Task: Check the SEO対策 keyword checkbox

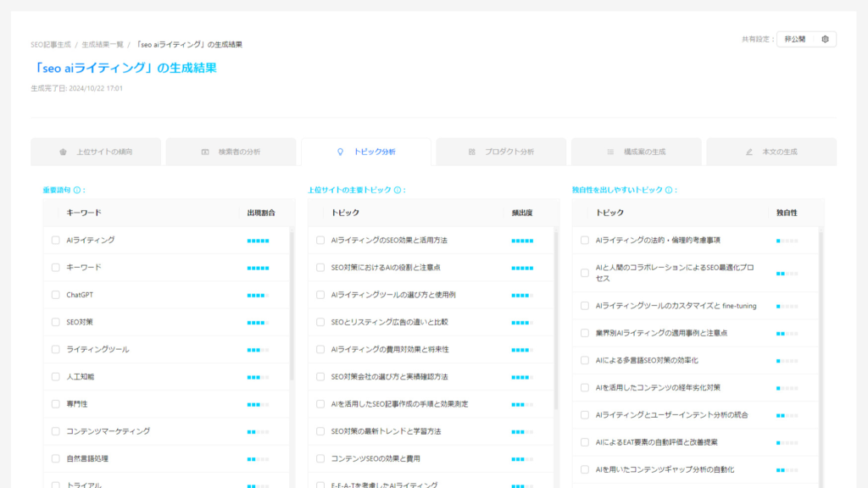Action: pyautogui.click(x=55, y=322)
